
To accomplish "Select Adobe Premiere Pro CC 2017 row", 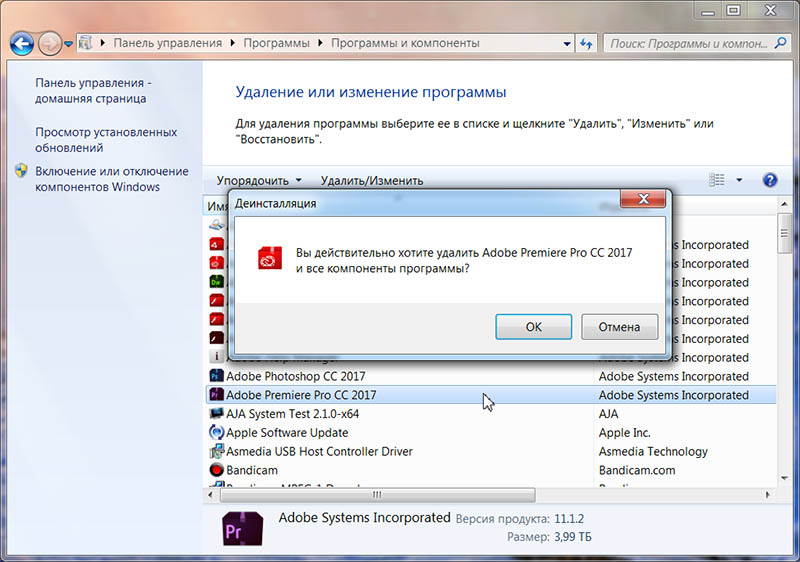I will point(490,395).
